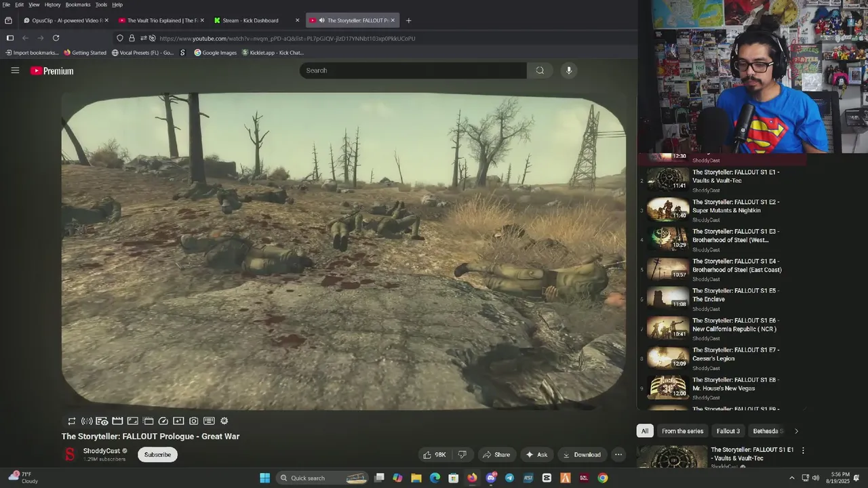Open Google Images bookmark
Viewport: 868px width, 488px height.
pos(215,52)
